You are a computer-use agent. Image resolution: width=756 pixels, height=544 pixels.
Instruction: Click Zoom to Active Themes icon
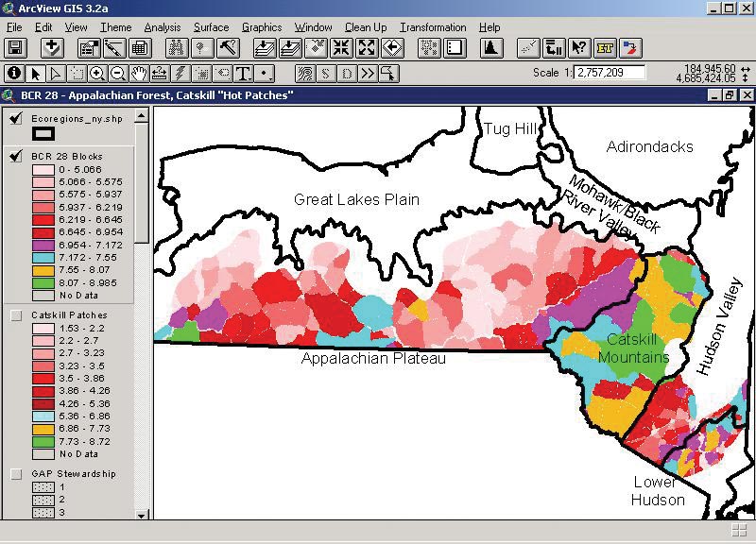(290, 48)
